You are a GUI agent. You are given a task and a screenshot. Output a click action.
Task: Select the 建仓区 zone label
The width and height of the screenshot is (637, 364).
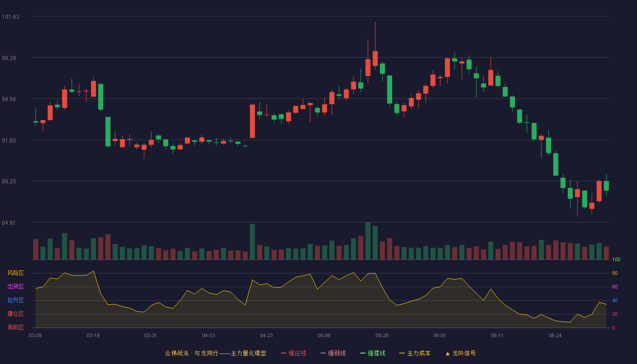pos(15,314)
